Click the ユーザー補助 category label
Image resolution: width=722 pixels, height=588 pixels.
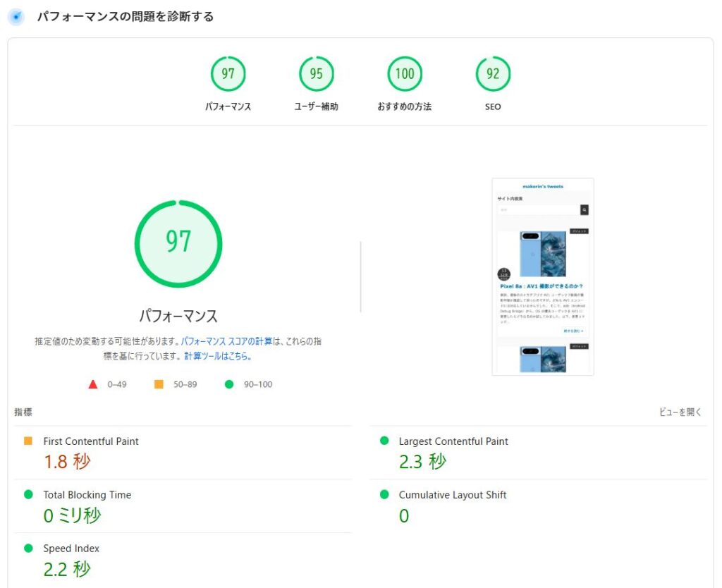(x=316, y=107)
